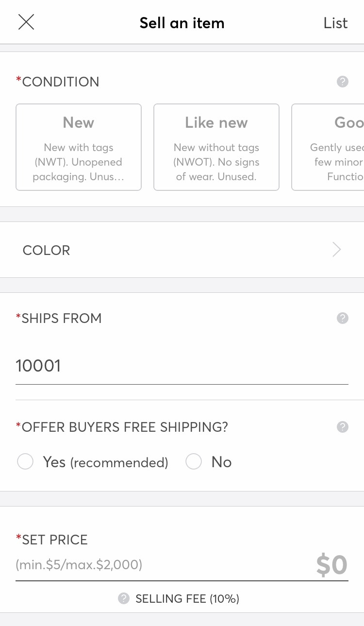Open the SELLING FEE (10%) text link

pyautogui.click(x=187, y=599)
